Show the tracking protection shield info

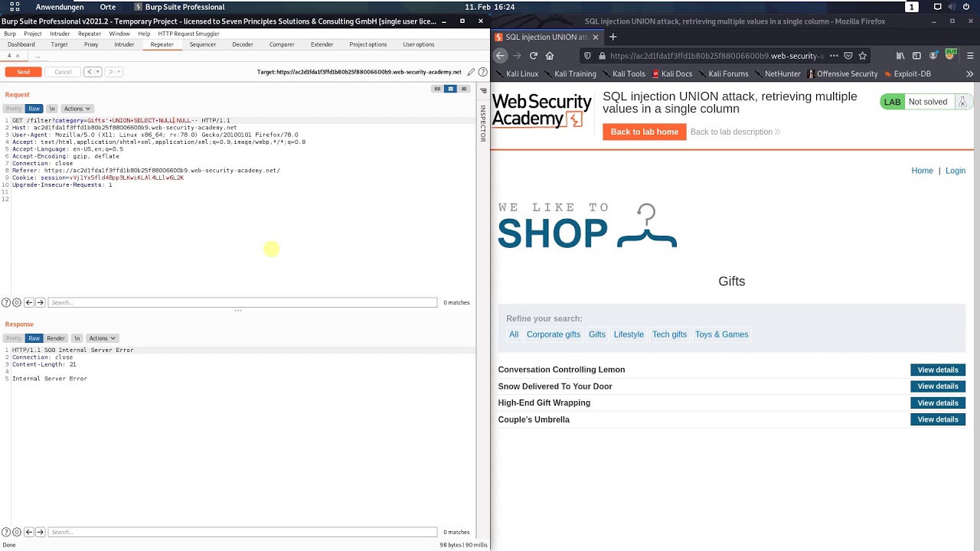[x=587, y=56]
